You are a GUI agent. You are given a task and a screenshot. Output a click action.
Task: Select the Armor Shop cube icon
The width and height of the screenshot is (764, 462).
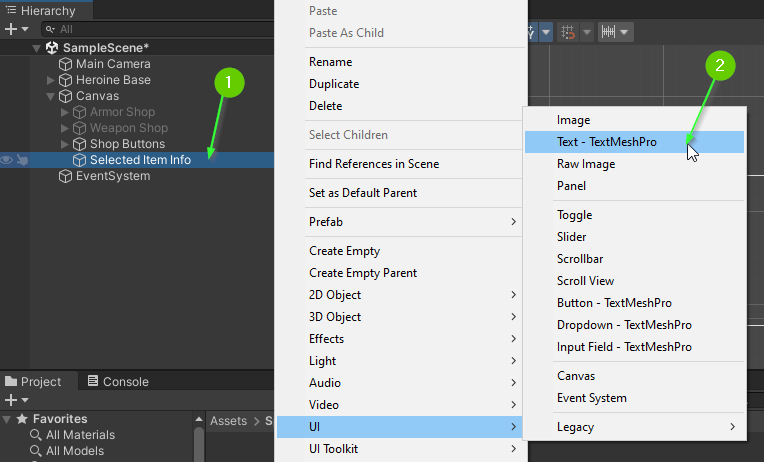(x=79, y=112)
